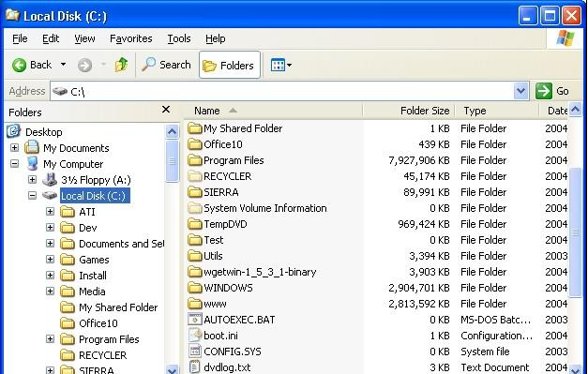This screenshot has height=374, width=588.
Task: Expand Program Files node in tree
Action: pos(50,338)
